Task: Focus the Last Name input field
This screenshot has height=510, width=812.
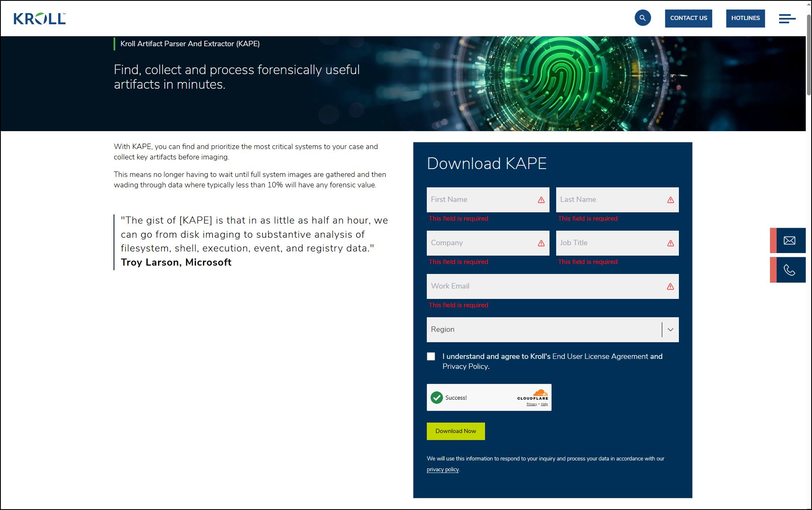Action: click(x=617, y=200)
